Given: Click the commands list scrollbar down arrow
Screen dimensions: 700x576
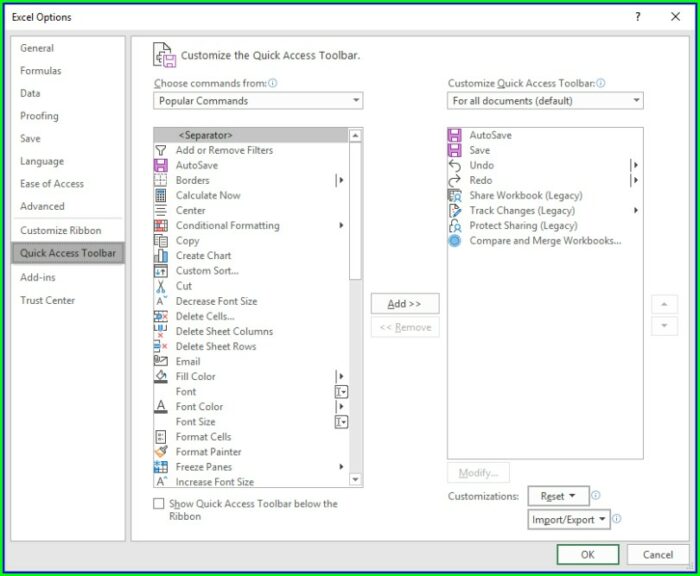Looking at the screenshot, I should tap(355, 480).
